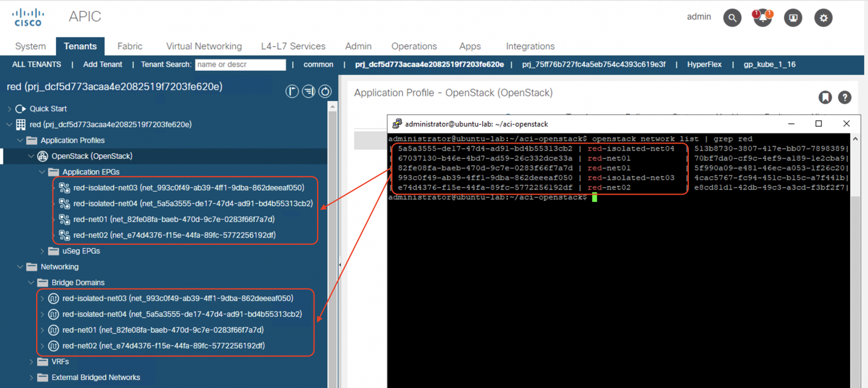This screenshot has width=868, height=388.
Task: Open the Apps tab
Action: pyautogui.click(x=470, y=46)
